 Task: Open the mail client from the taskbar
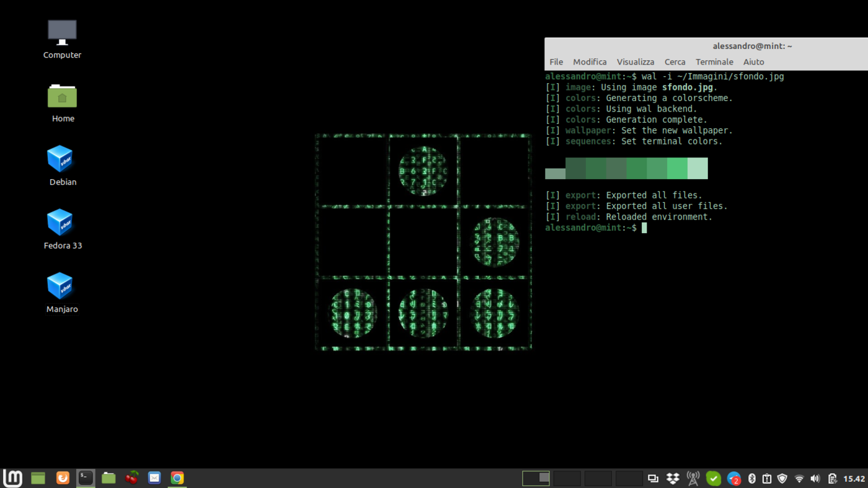tap(154, 478)
